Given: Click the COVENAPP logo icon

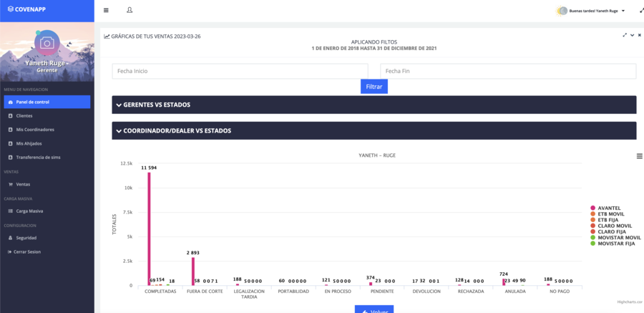Looking at the screenshot, I should click(11, 9).
